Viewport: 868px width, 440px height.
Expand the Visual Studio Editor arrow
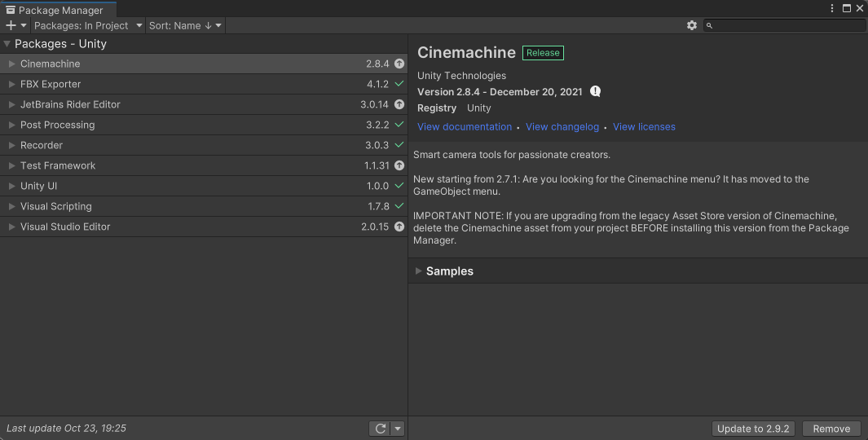click(x=11, y=227)
